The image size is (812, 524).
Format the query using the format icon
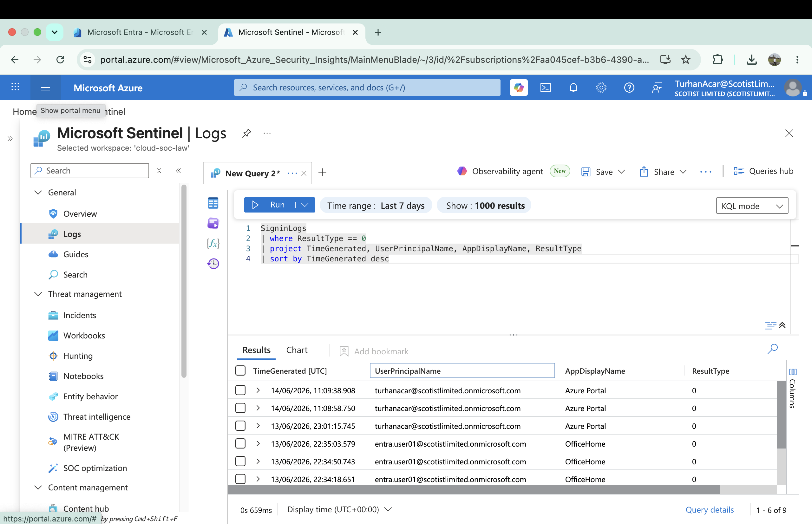[770, 326]
